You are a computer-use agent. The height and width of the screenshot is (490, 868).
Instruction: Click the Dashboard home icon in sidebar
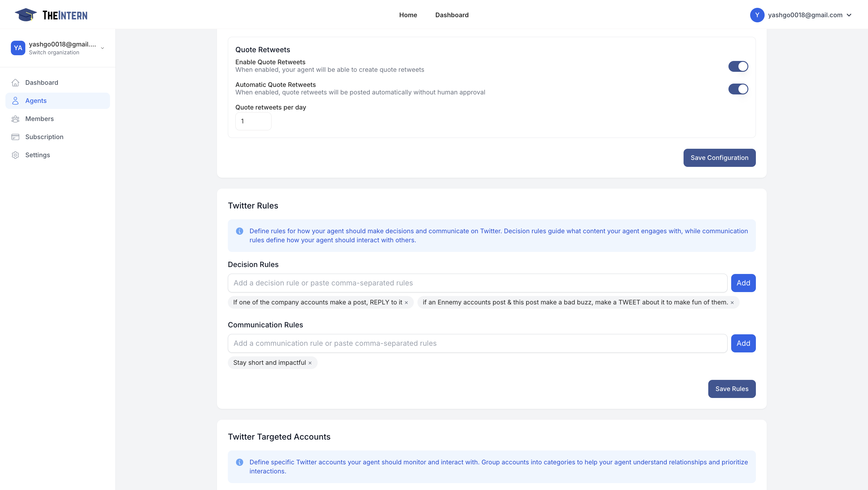tap(15, 83)
